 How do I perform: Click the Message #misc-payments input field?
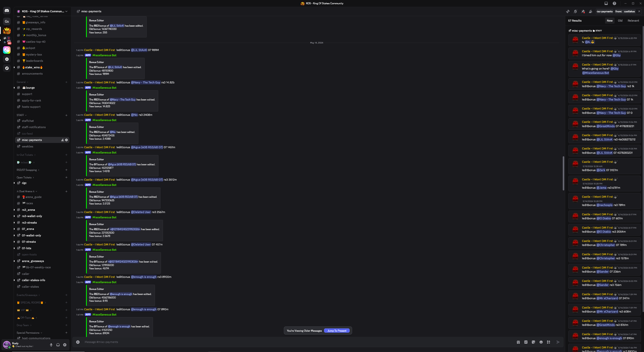coord(297,342)
